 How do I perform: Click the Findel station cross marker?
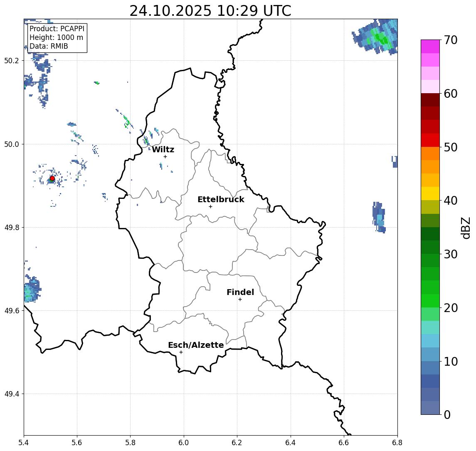coord(240,300)
